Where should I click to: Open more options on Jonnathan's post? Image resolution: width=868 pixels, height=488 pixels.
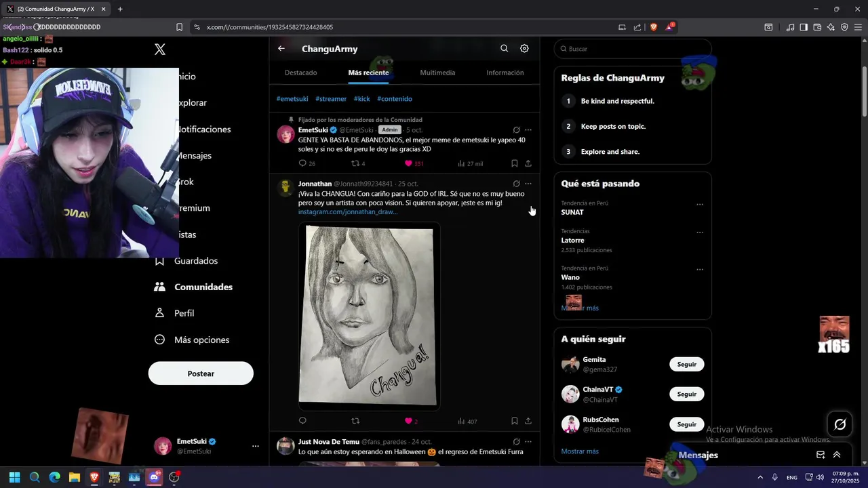point(528,184)
